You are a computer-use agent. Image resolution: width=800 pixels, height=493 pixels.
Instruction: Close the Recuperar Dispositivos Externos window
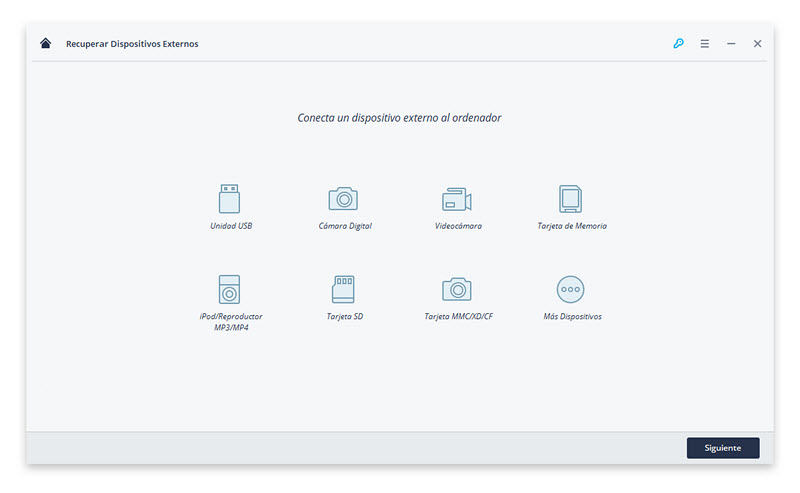pos(758,44)
